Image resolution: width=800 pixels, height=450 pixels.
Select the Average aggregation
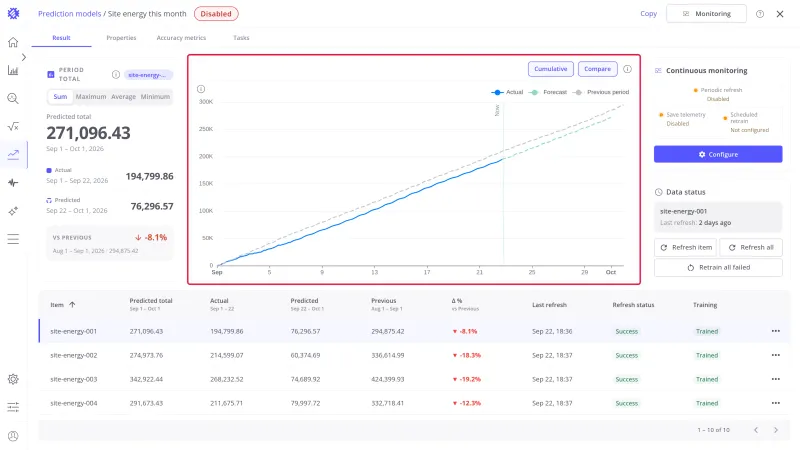pos(123,96)
